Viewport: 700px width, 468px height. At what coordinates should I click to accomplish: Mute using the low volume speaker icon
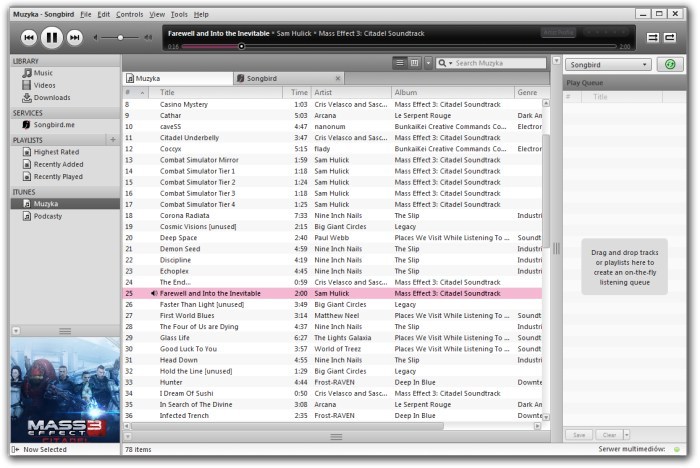coord(96,38)
